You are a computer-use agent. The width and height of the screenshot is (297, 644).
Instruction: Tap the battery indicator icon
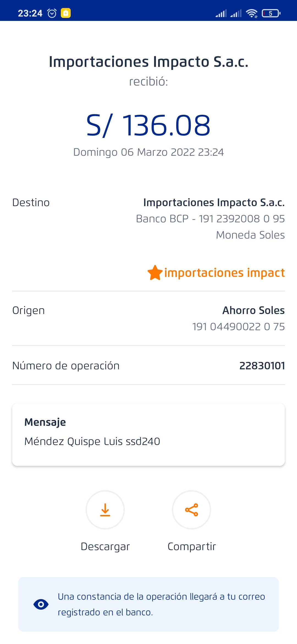(271, 13)
